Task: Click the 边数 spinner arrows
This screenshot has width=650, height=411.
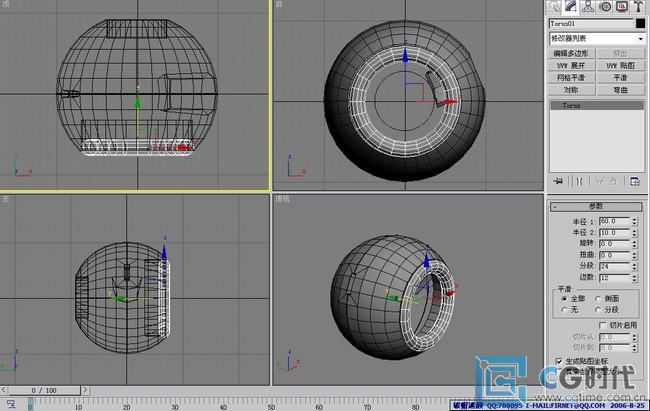Action: pyautogui.click(x=634, y=277)
